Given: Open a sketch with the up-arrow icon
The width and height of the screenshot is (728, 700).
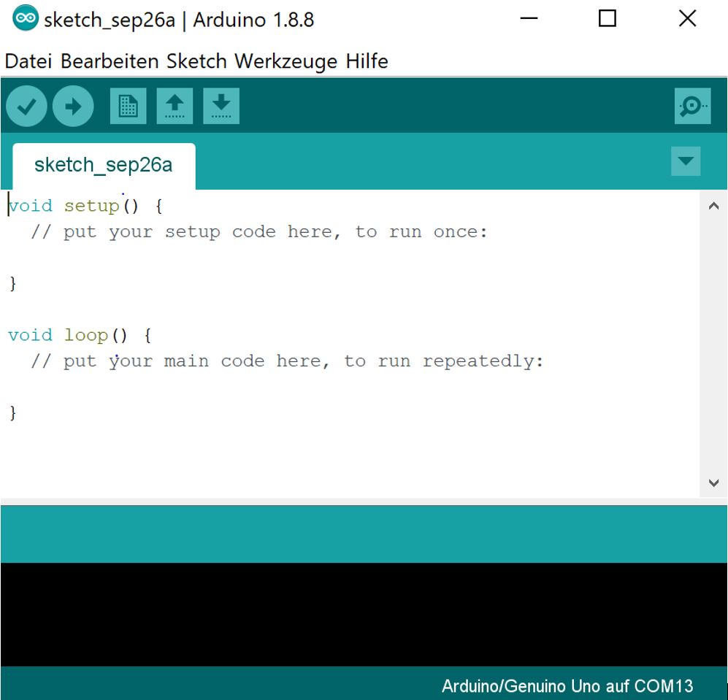Looking at the screenshot, I should [175, 107].
